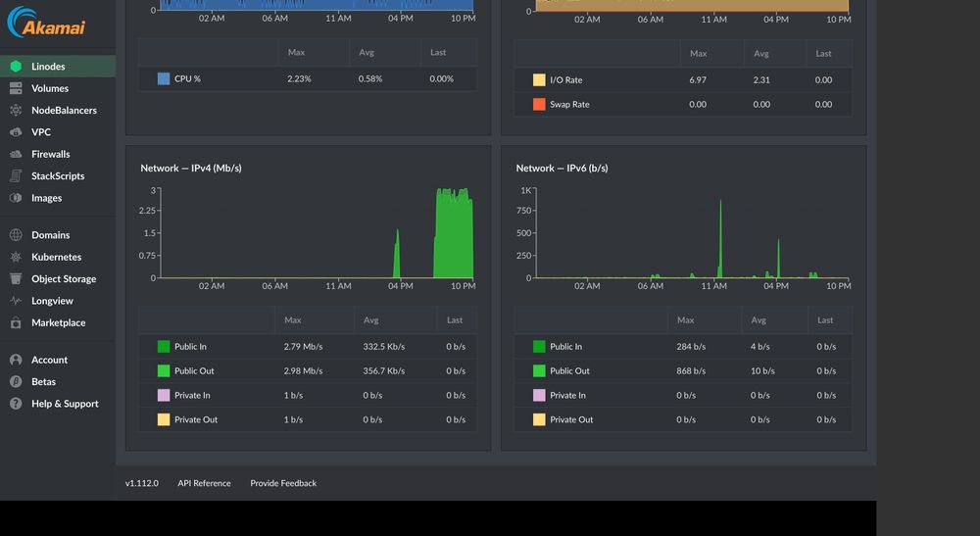Toggle IPv6 Private Out legend swatch
This screenshot has width=980, height=536.
click(539, 419)
